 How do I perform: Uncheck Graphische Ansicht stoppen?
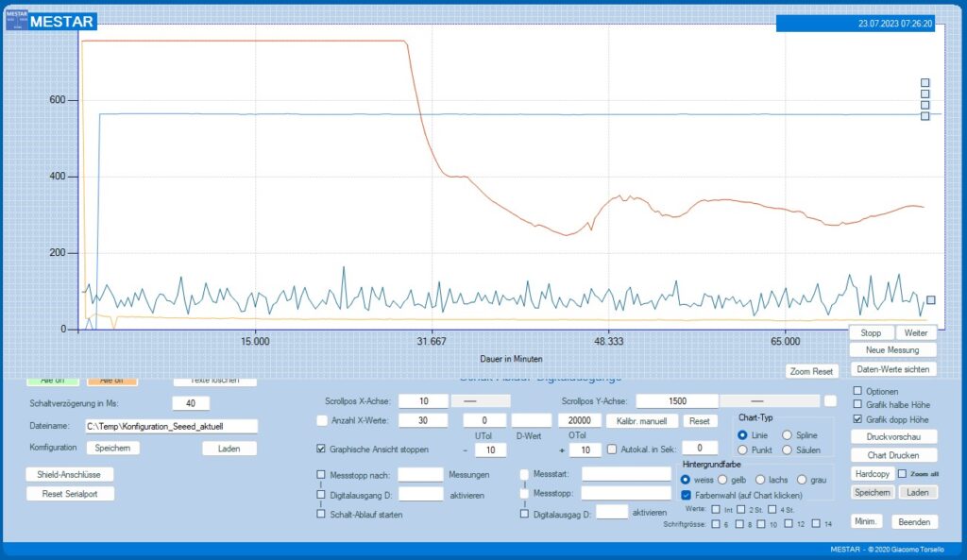tap(322, 450)
